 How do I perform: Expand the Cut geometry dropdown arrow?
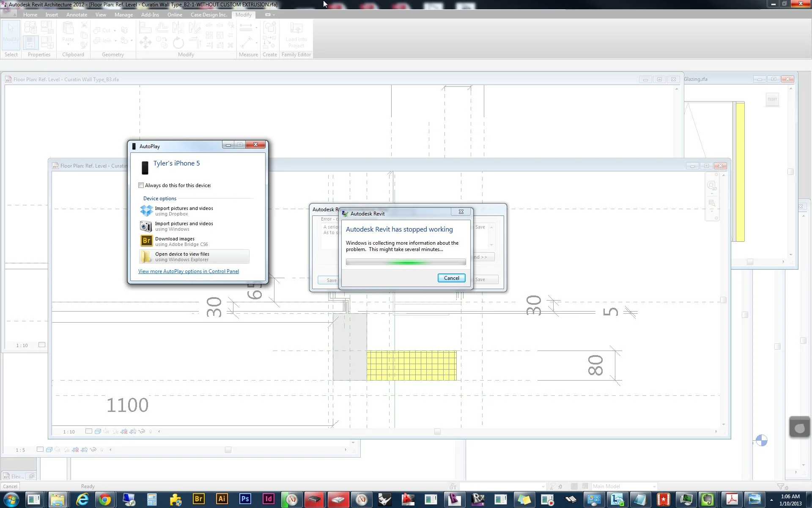pos(115,30)
